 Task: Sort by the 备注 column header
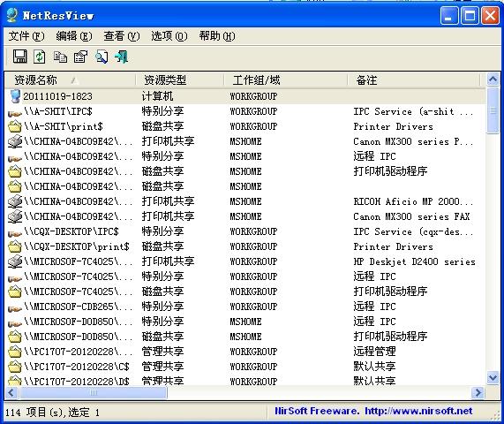click(x=414, y=80)
